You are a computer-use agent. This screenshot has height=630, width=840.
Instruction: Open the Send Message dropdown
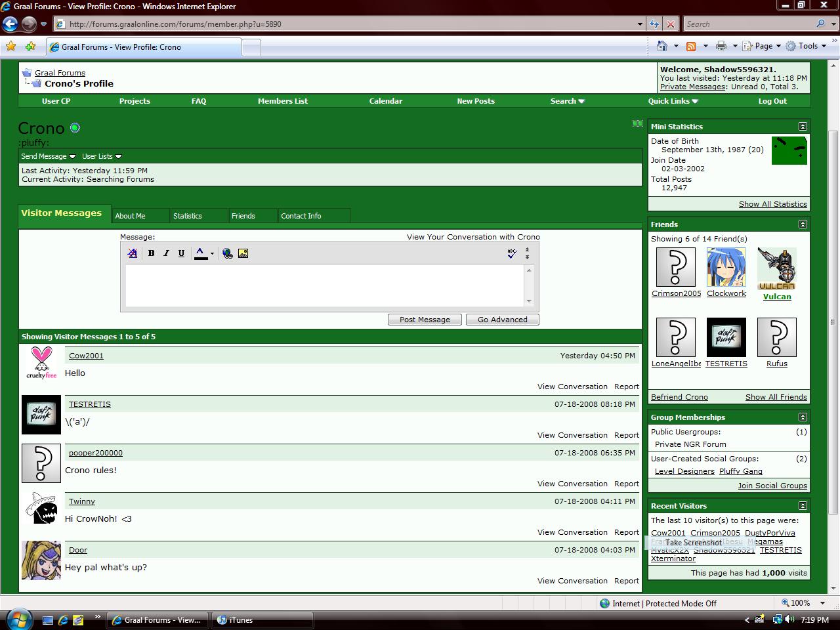(x=48, y=156)
